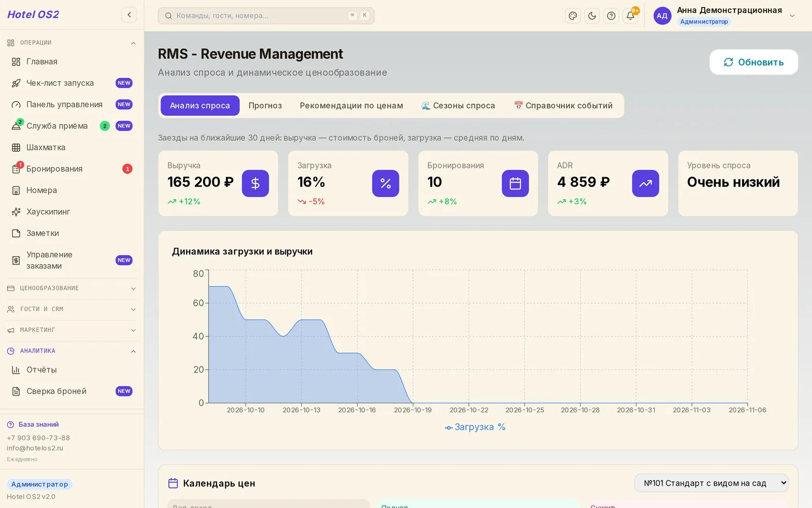Open Шахматка in the sidebar
Image resolution: width=812 pixels, height=508 pixels.
coord(72,147)
